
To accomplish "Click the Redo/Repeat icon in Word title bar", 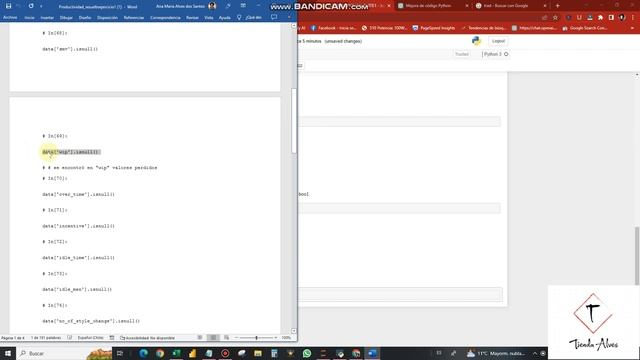I will point(31,6).
